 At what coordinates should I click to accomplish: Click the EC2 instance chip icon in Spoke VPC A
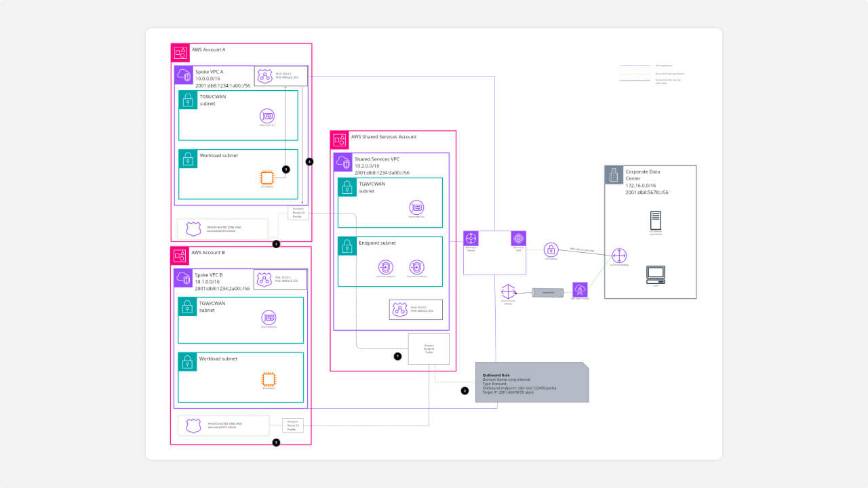click(267, 178)
